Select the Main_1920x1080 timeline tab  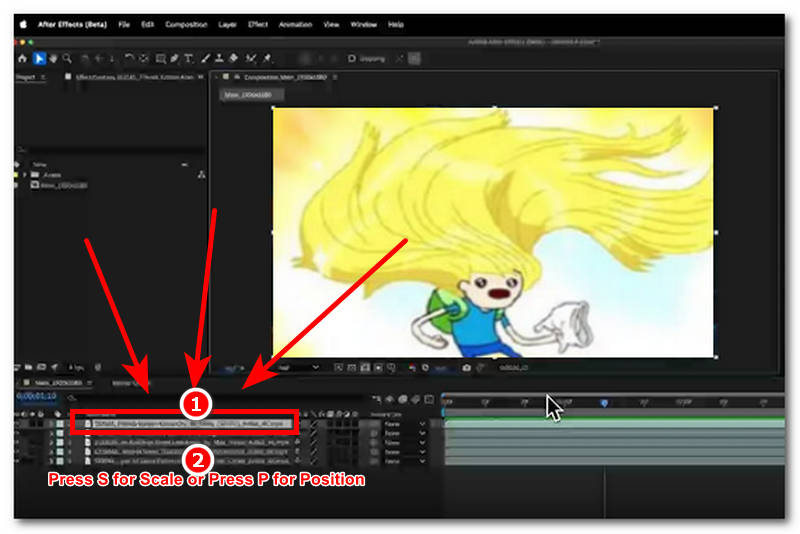[58, 383]
